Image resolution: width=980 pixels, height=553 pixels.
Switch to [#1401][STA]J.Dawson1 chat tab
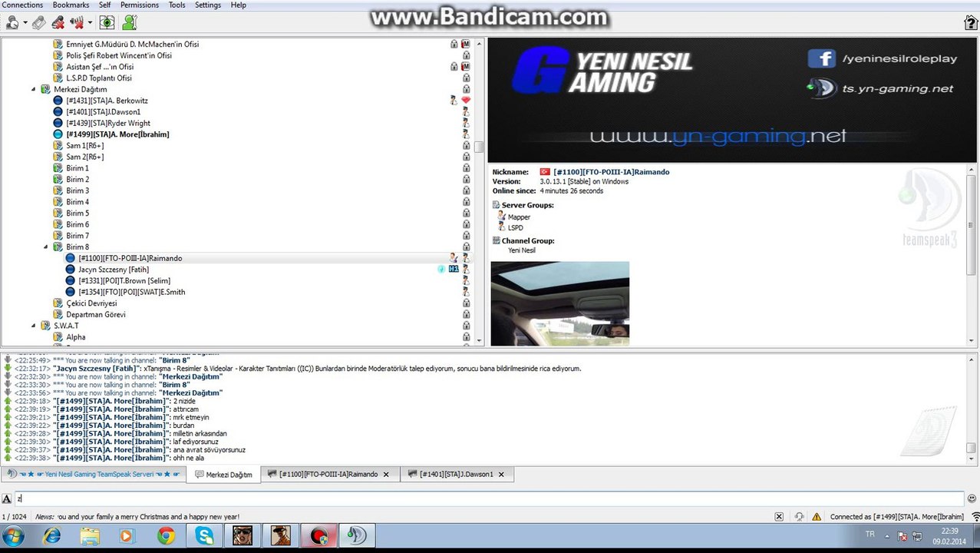(457, 475)
